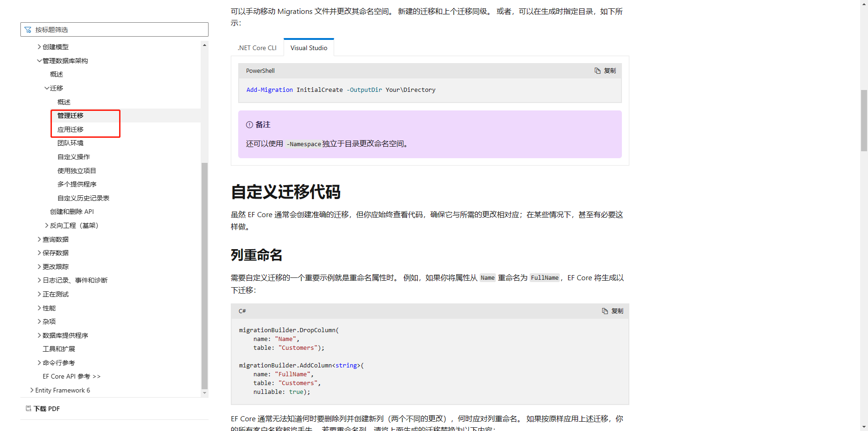Viewport: 868px width, 431px height.
Task: Expand the 性能 node
Action: [39, 308]
